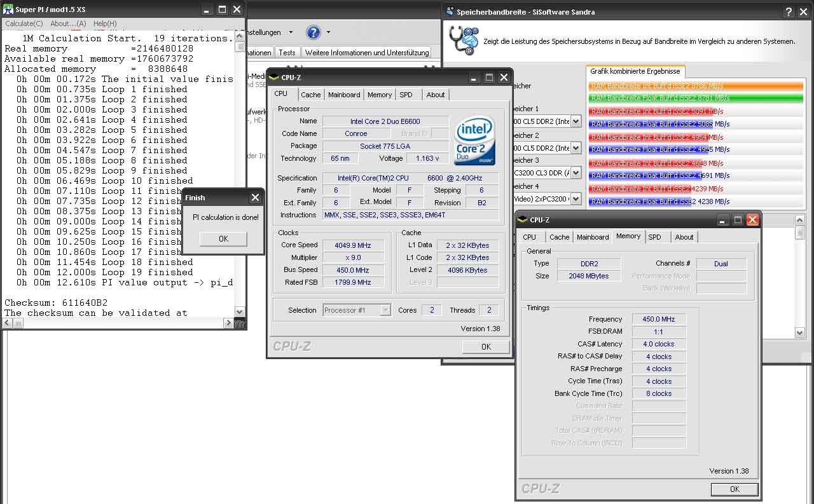Open the Speicher 1 module dropdown
The image size is (814, 504).
point(576,121)
